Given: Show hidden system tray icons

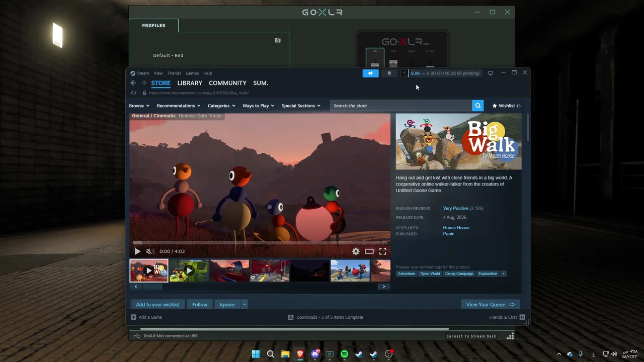Looking at the screenshot, I should (558, 354).
